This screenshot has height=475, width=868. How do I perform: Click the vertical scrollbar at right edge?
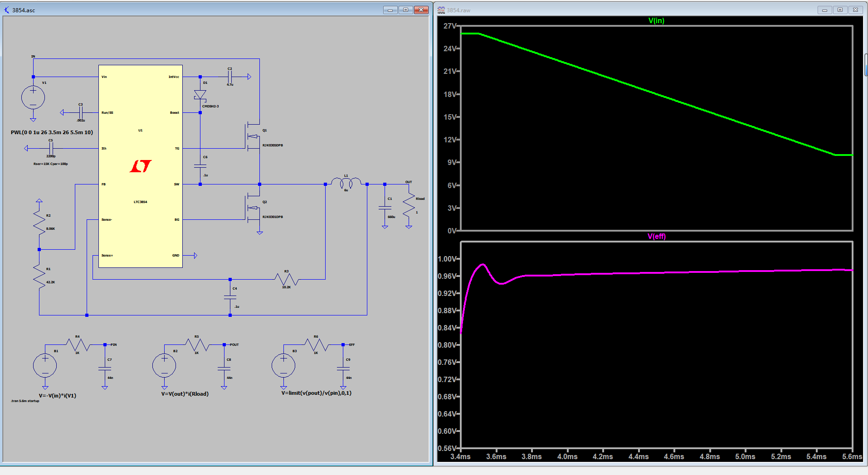click(x=866, y=66)
